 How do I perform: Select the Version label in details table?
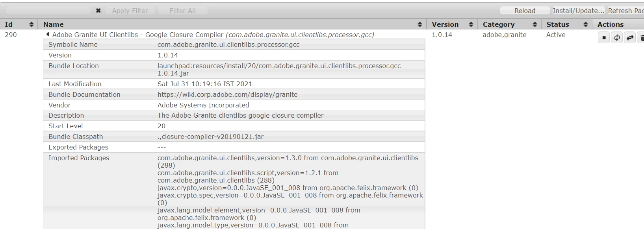60,55
